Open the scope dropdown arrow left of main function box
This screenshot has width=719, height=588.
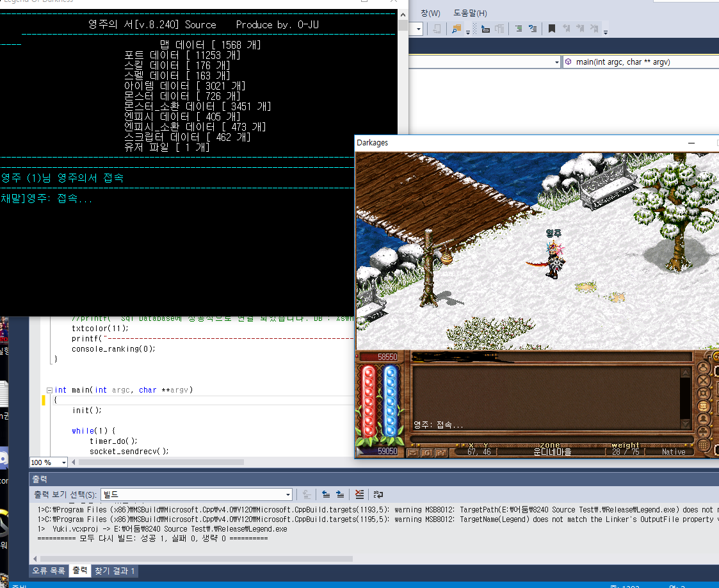click(556, 62)
